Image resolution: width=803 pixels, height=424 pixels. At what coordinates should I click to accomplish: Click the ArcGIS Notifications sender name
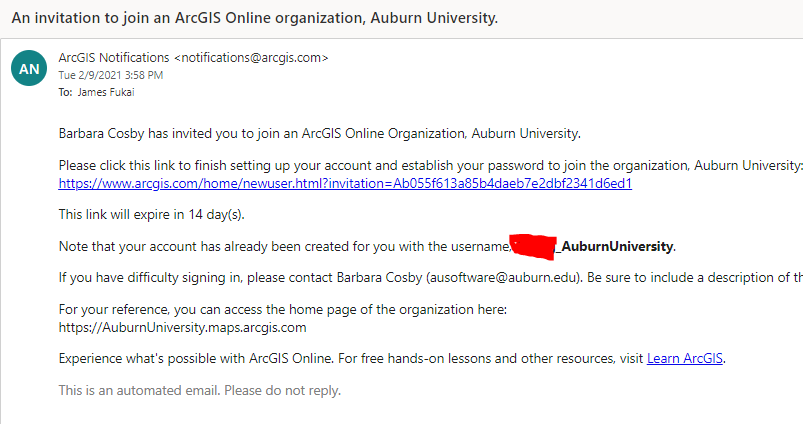[x=114, y=58]
